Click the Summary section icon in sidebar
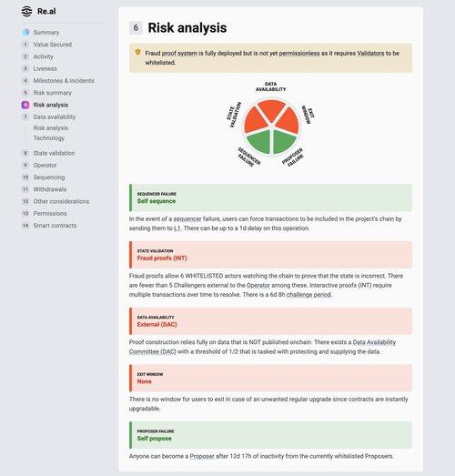This screenshot has width=455, height=476. [x=25, y=32]
